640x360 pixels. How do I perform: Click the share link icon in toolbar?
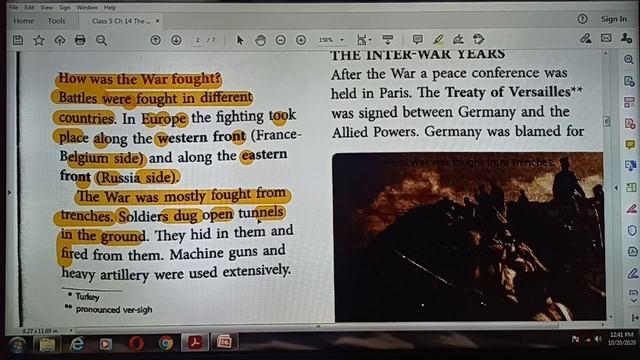[x=586, y=38]
